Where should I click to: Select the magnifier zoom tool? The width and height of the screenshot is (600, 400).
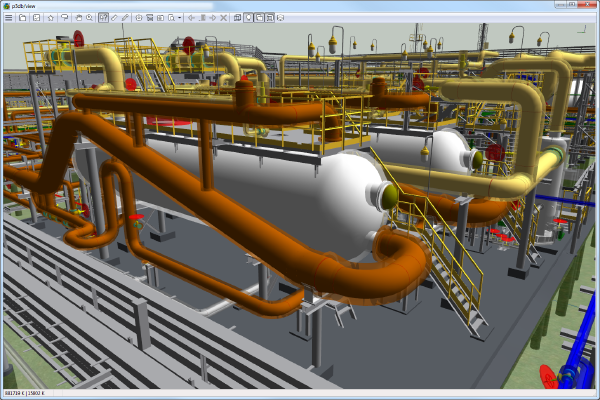click(89, 18)
